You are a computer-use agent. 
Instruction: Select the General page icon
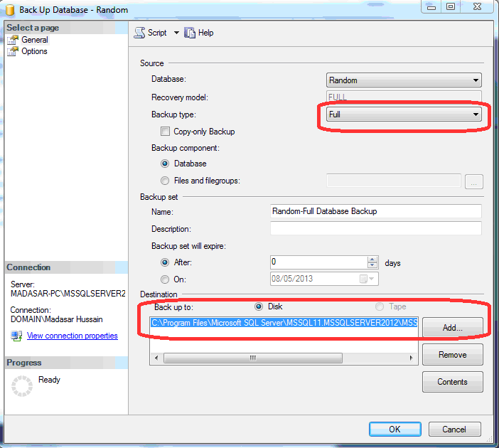(12, 41)
